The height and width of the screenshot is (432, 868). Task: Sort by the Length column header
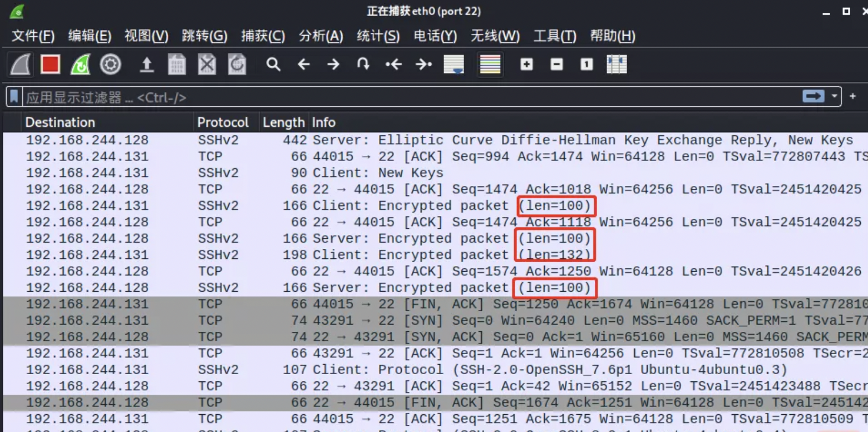284,122
